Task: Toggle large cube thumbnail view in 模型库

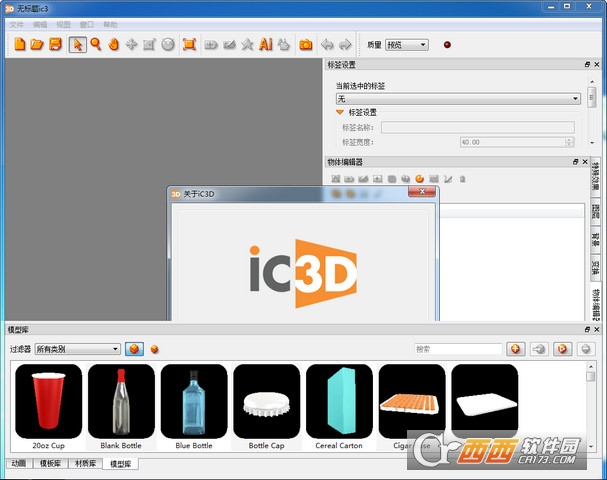Action: pos(134,349)
